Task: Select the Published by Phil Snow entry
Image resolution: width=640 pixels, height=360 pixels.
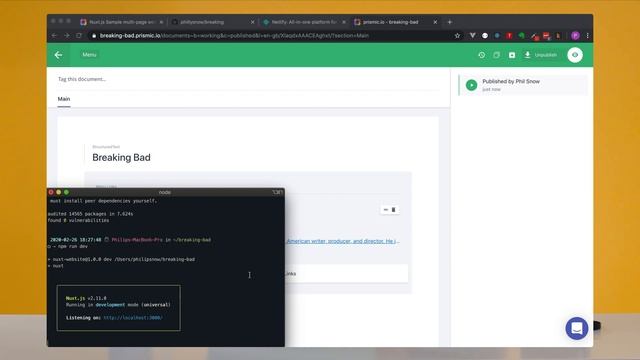Action: pyautogui.click(x=523, y=85)
